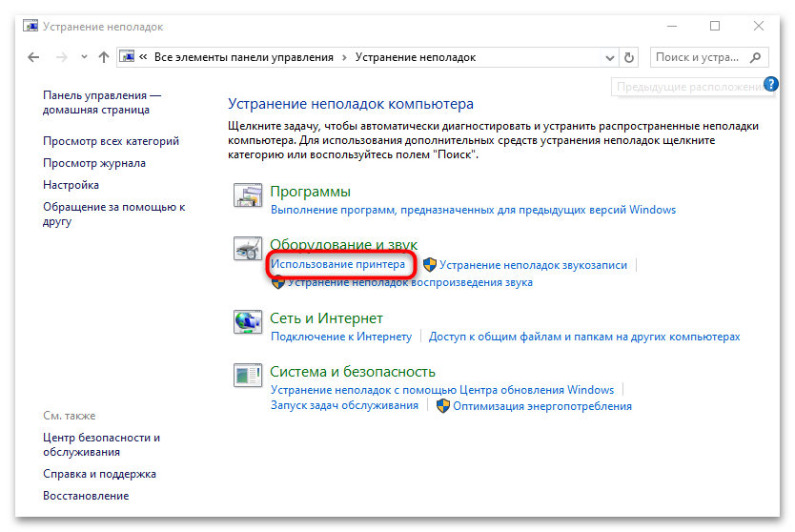Open shared files and folders access link
Screen dimensions: 795x532
[584, 337]
